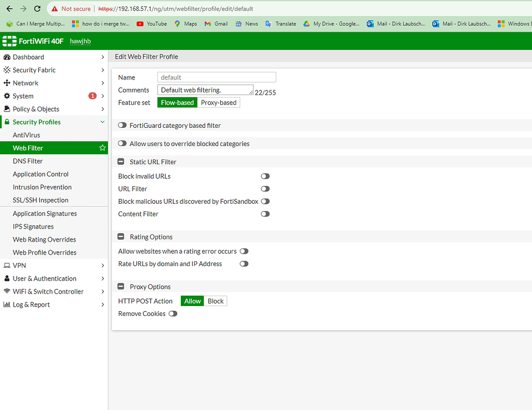Image resolution: width=532 pixels, height=410 pixels.
Task: Collapse the Proxy Options section
Action: 121,286
